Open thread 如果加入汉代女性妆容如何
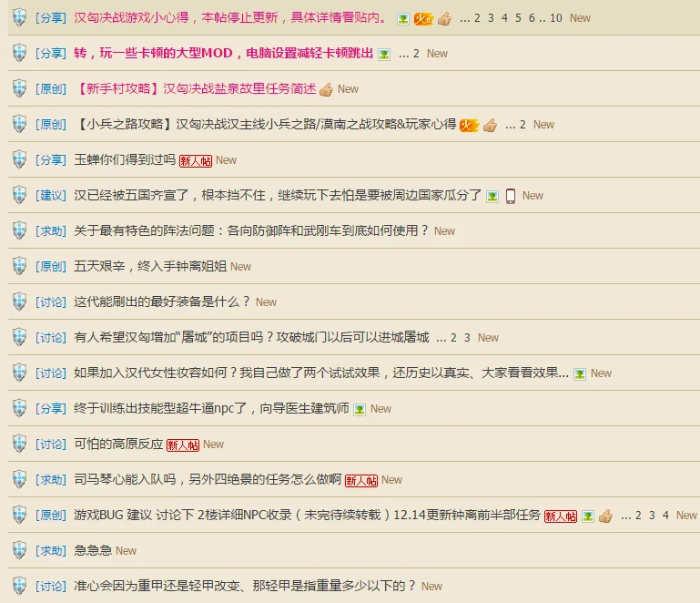The width and height of the screenshot is (700, 603). (321, 373)
